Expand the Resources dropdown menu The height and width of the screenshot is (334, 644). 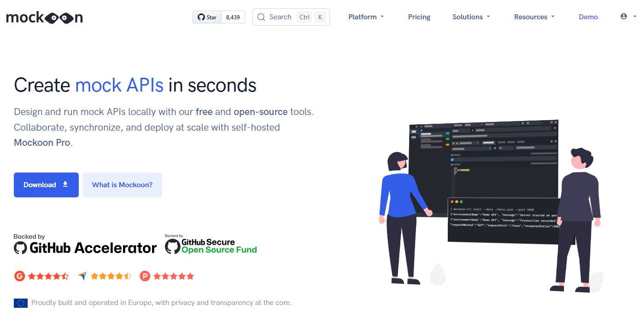(534, 17)
